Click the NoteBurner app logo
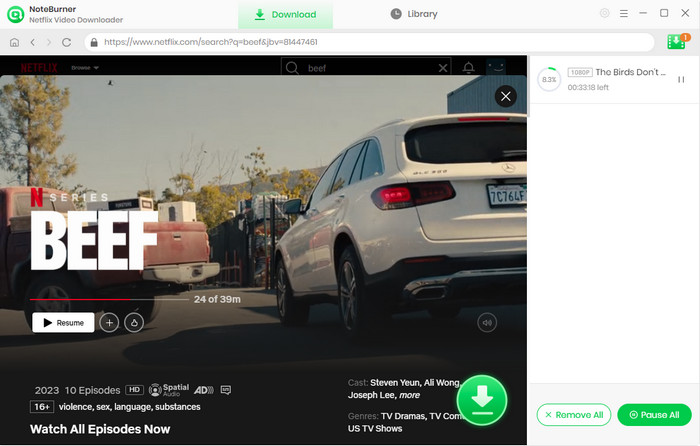Screen dimensions: 700x446 (16, 14)
